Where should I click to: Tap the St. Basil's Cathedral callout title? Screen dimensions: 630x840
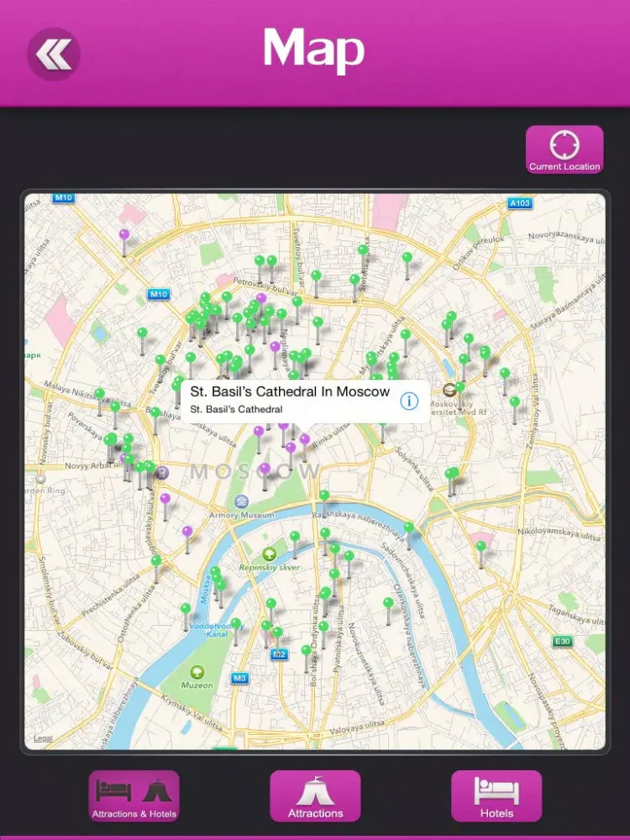coord(290,391)
